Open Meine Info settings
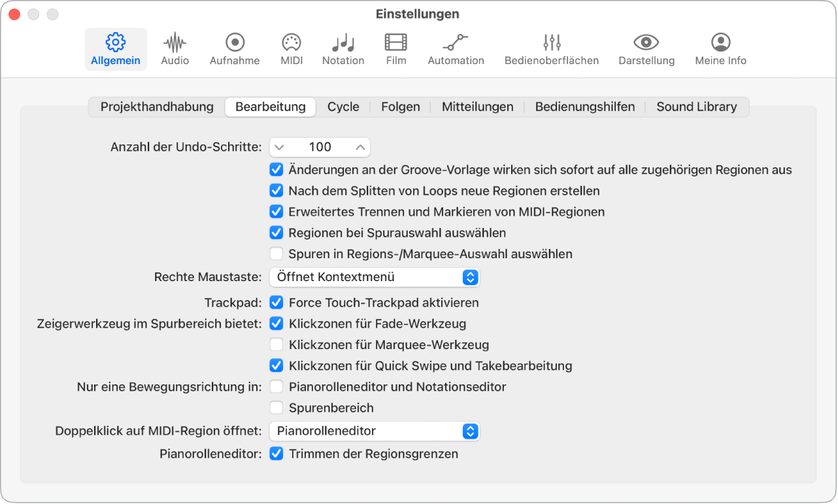This screenshot has height=504, width=838. (x=720, y=49)
